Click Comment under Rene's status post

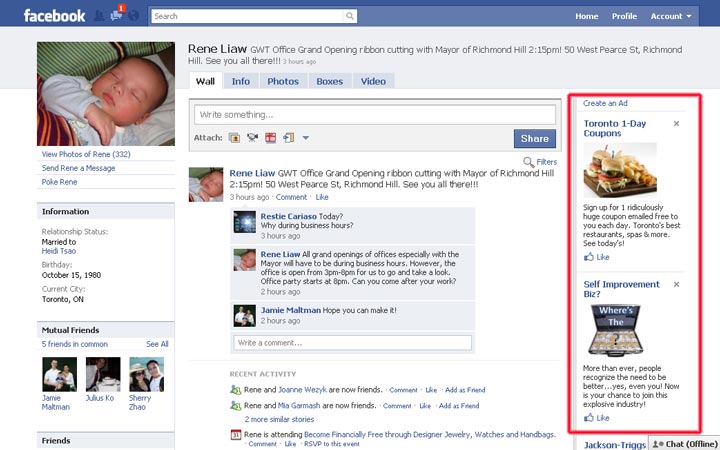(291, 197)
